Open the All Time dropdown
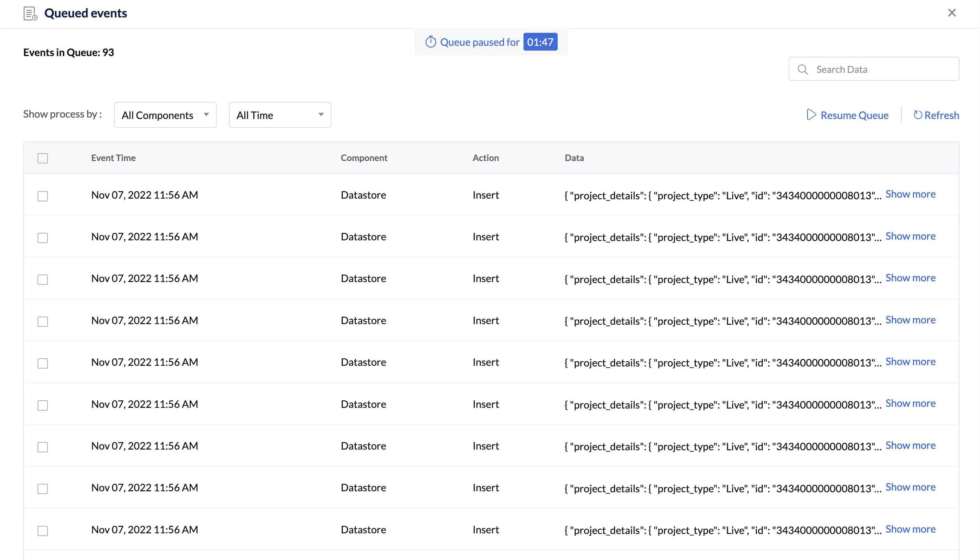 pos(280,115)
